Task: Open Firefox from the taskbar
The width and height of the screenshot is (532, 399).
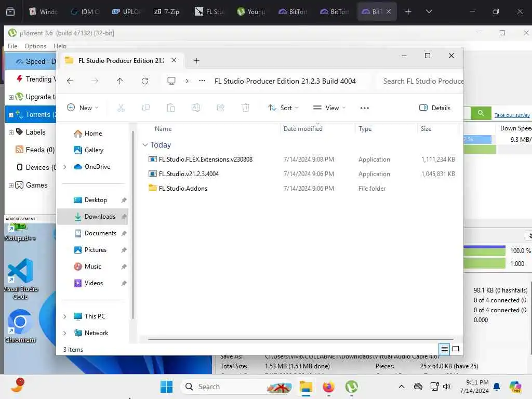Action: tap(328, 387)
